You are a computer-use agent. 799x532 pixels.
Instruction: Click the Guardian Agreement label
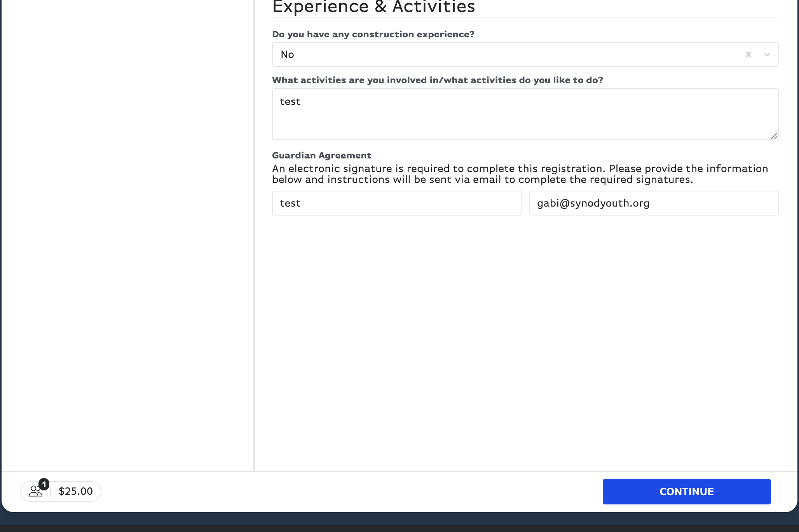tap(321, 155)
